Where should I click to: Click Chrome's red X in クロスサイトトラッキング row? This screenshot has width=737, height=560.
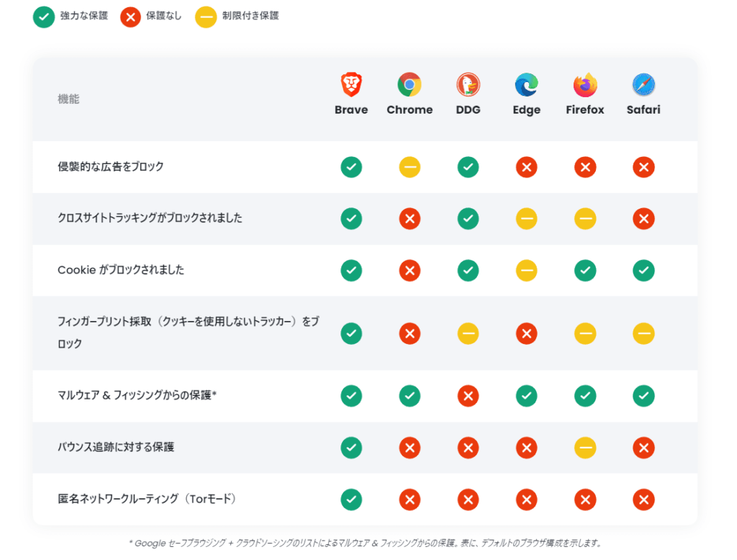tap(410, 219)
